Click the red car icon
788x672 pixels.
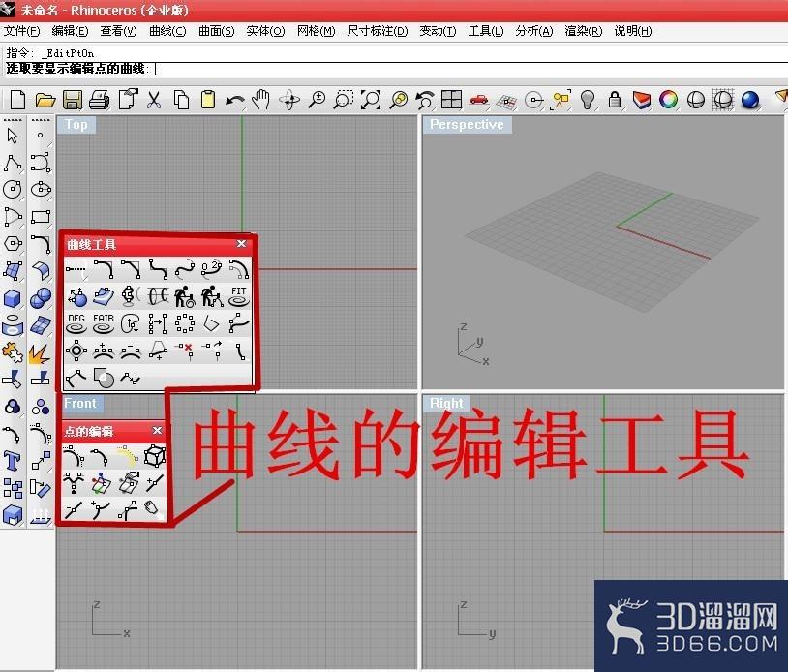(x=479, y=100)
